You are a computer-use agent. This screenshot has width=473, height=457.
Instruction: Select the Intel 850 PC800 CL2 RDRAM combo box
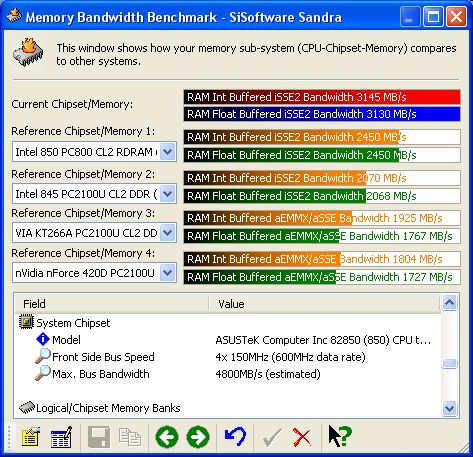(x=94, y=152)
